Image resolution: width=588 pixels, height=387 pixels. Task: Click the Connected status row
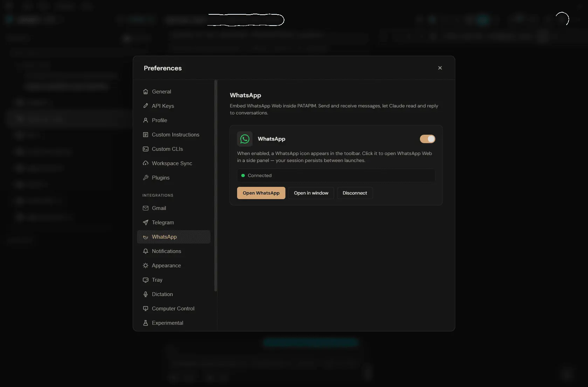coord(336,176)
